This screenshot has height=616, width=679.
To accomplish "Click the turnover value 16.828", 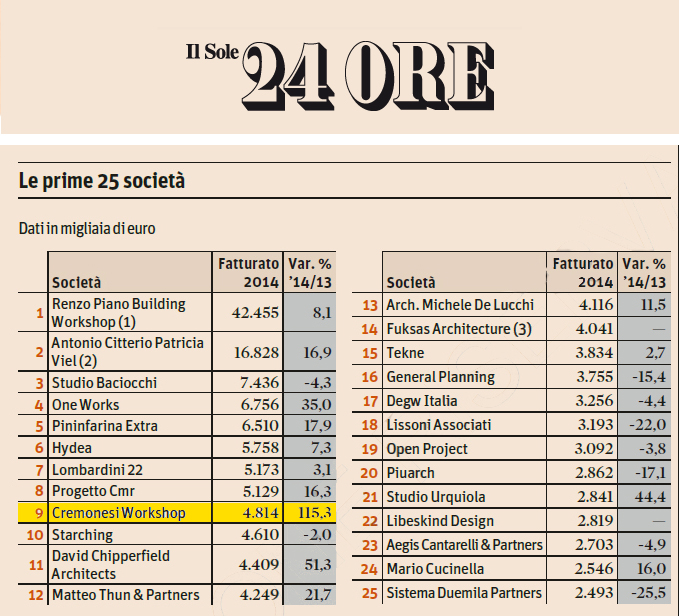I will [256, 352].
